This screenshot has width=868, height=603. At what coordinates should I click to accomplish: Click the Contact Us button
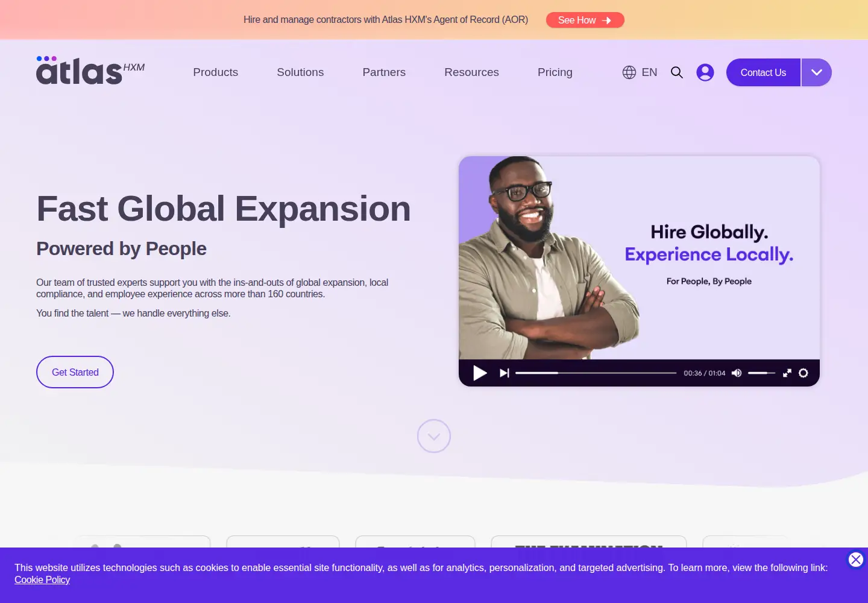pos(763,72)
